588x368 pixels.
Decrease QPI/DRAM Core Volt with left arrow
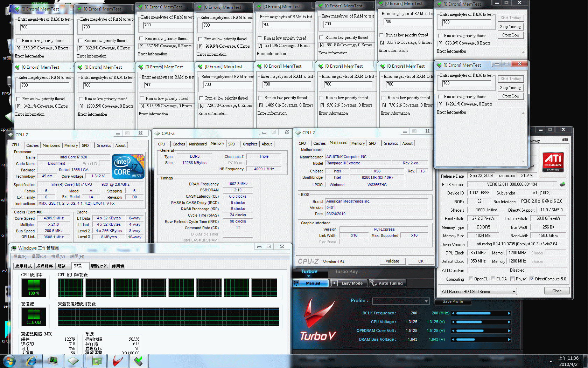click(x=453, y=330)
